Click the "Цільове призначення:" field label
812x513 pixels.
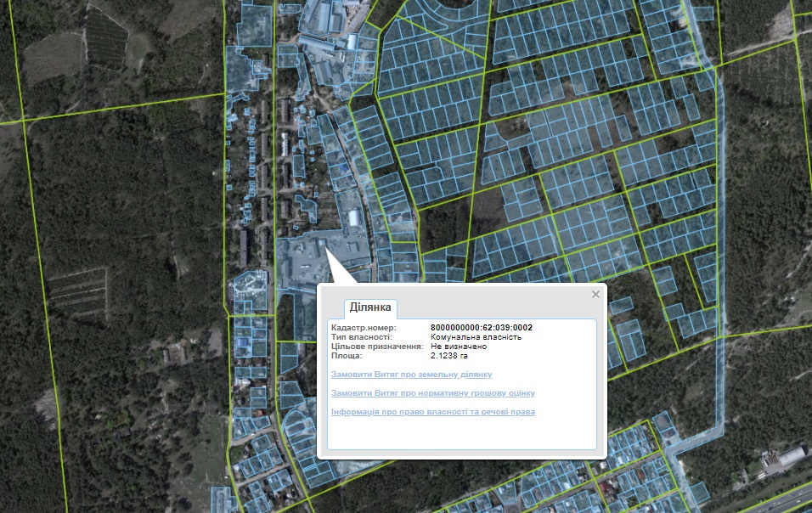click(377, 347)
